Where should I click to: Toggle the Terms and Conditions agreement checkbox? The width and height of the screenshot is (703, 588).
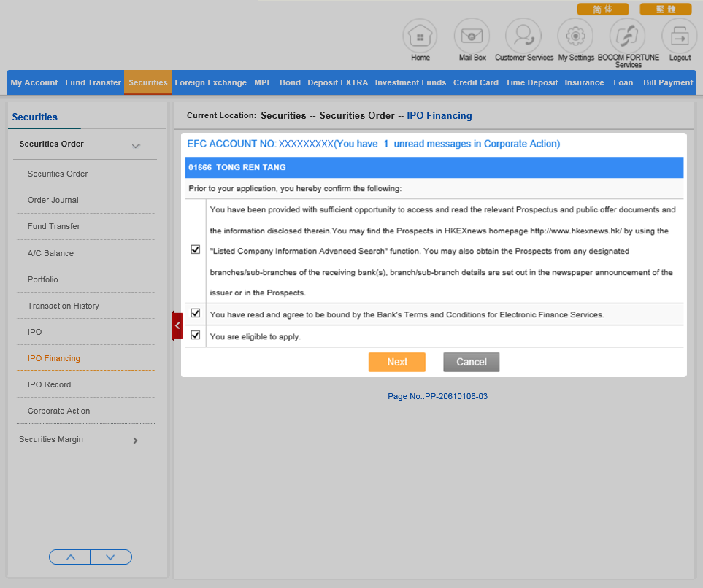tap(195, 314)
